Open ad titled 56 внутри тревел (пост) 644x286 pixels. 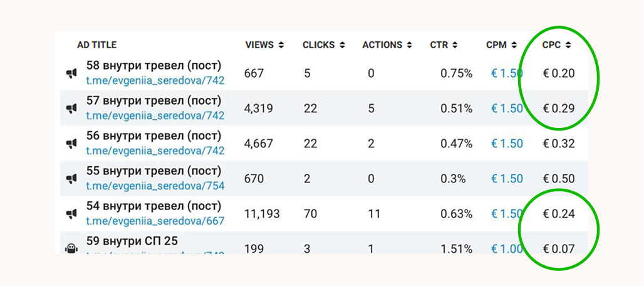pyautogui.click(x=153, y=136)
